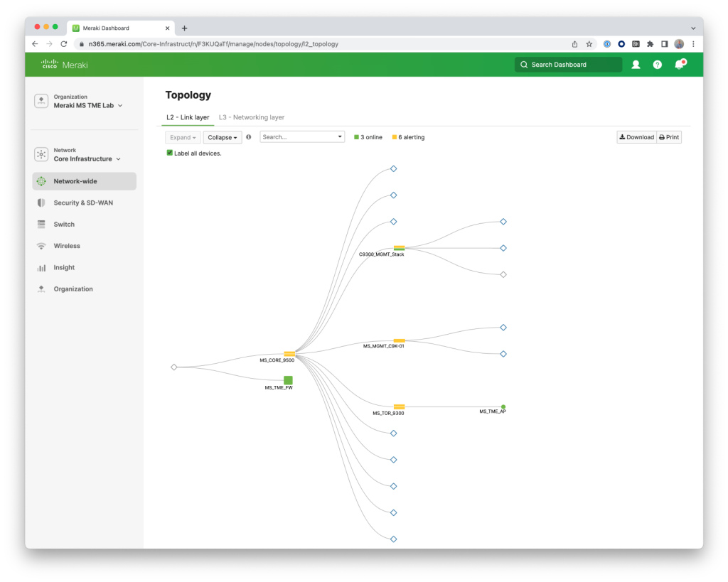Open the Network-wide sidebar menu
728x582 pixels.
tap(85, 181)
